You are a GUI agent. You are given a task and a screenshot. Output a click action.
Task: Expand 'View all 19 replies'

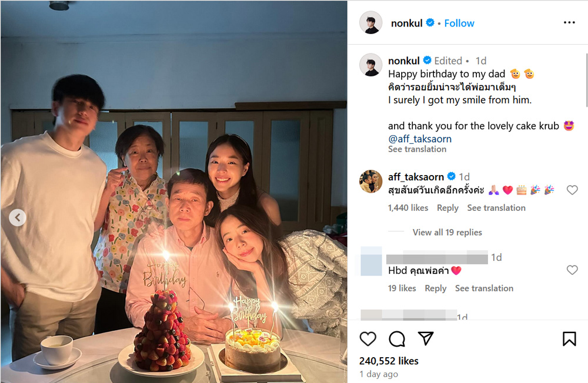pyautogui.click(x=447, y=232)
